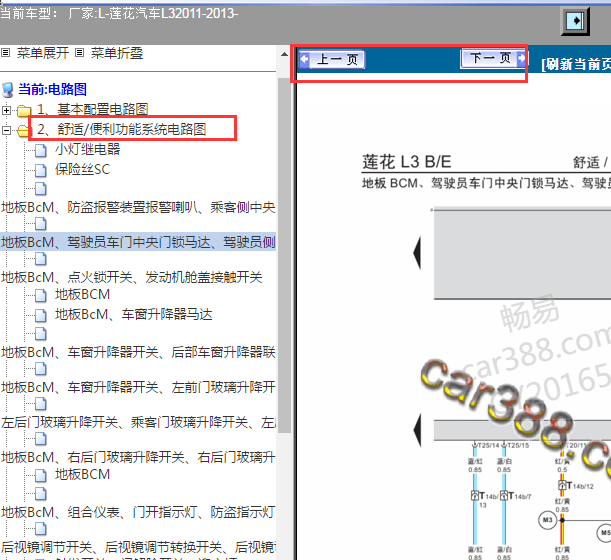Click lower black arrow marker on diagram

pyautogui.click(x=417, y=430)
